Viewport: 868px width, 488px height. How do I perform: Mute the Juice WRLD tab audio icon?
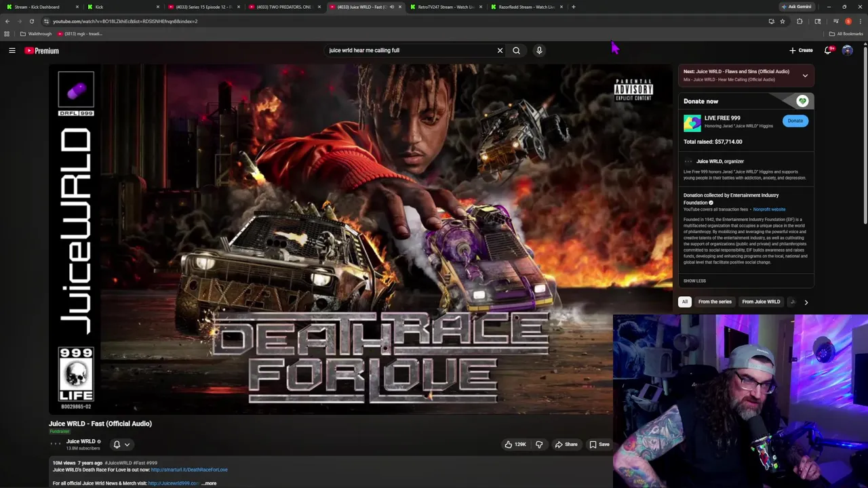coord(391,7)
